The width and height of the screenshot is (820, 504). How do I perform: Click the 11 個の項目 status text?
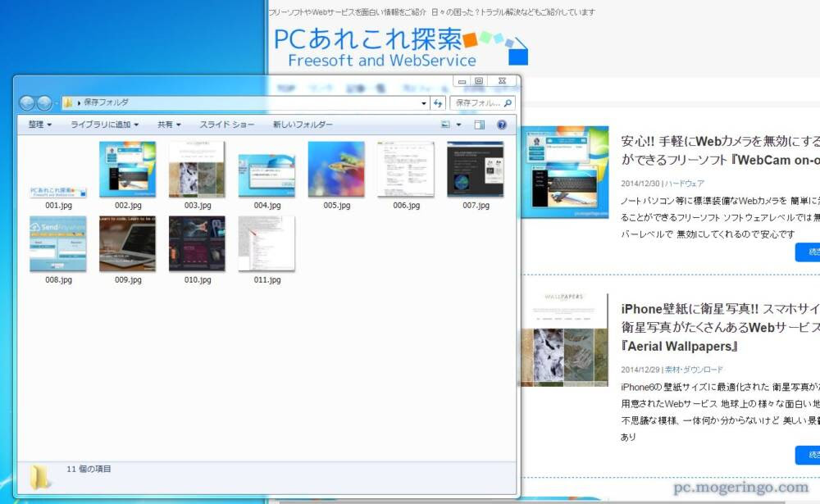89,469
